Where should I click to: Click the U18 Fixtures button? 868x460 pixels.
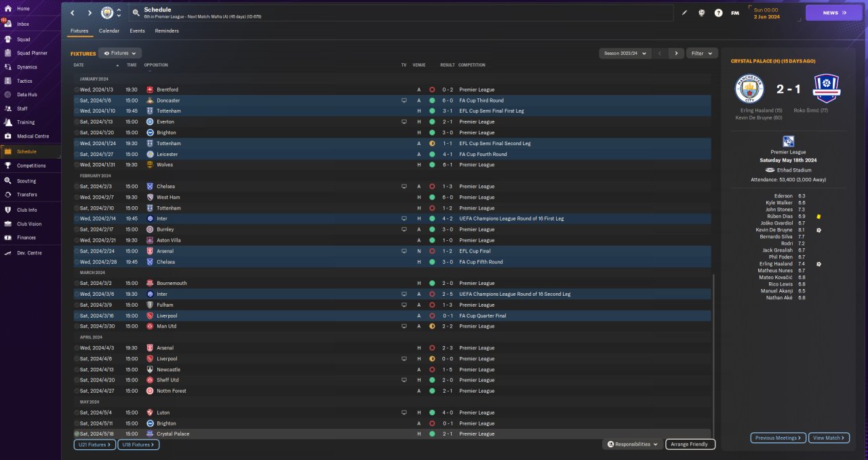click(138, 444)
